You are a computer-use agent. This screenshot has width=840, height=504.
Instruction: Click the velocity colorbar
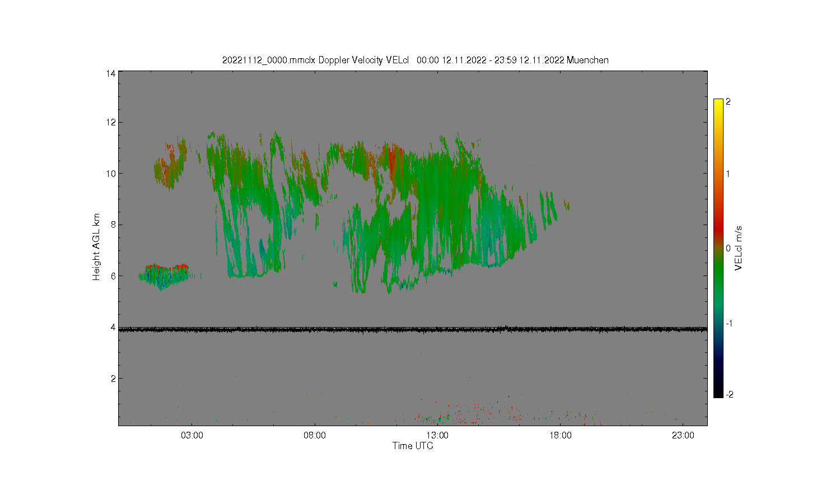(x=718, y=248)
